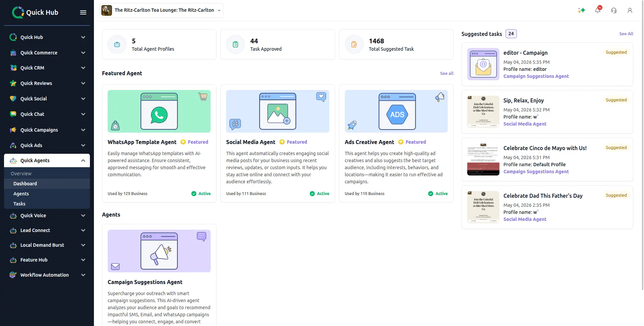This screenshot has height=326, width=644.
Task: Click the Quick Voice robot icon
Action: (x=13, y=216)
